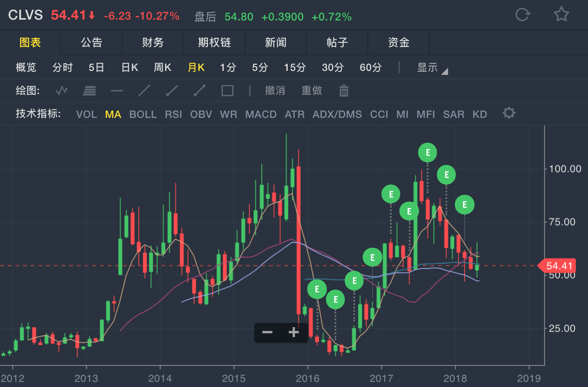This screenshot has height=387, width=588.
Task: Select the diagonal trend line tool
Action: (144, 91)
